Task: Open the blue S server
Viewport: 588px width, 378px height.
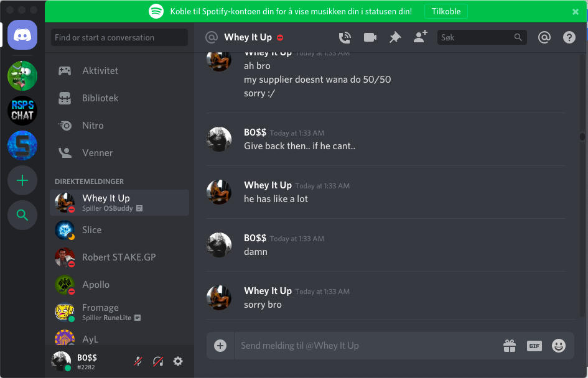Action: click(22, 145)
